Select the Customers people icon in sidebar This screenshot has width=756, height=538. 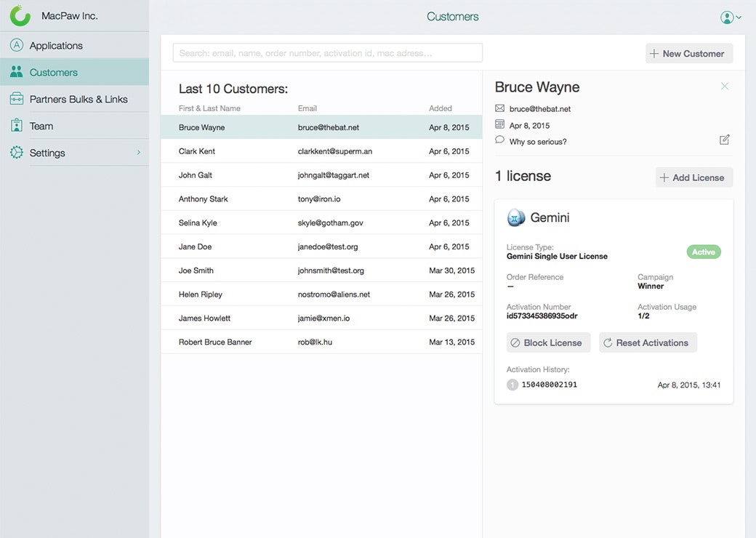coord(15,71)
